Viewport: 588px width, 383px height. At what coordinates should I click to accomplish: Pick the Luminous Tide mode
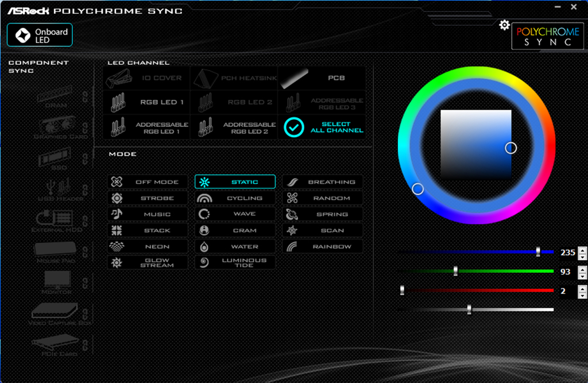point(235,262)
